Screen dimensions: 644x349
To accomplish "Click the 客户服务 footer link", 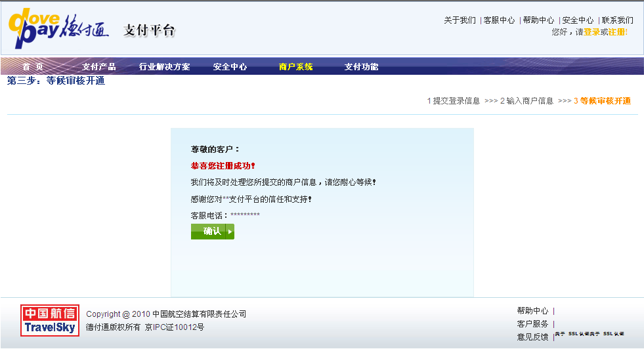I will click(532, 324).
